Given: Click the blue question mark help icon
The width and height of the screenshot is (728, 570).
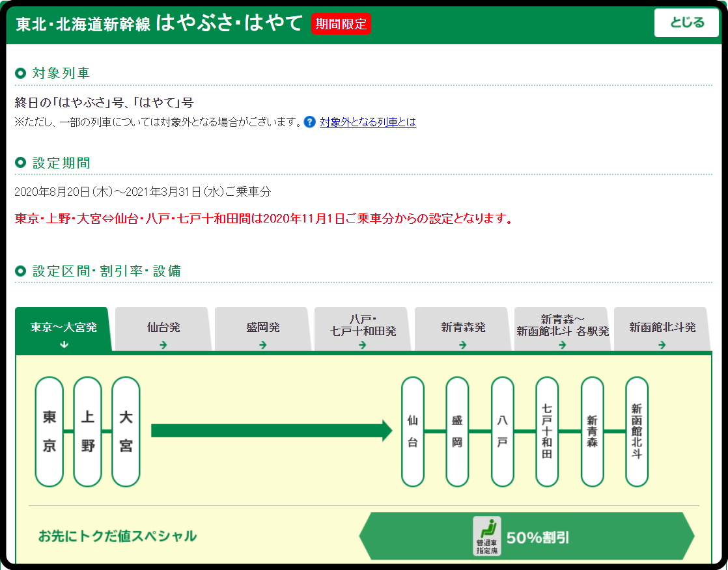Looking at the screenshot, I should tap(310, 122).
